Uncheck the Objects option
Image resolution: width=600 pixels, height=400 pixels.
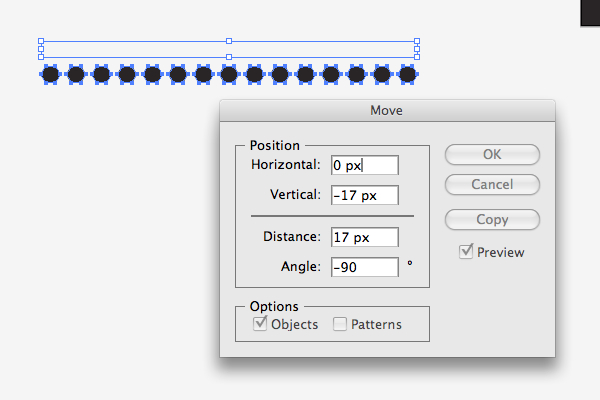[x=260, y=324]
